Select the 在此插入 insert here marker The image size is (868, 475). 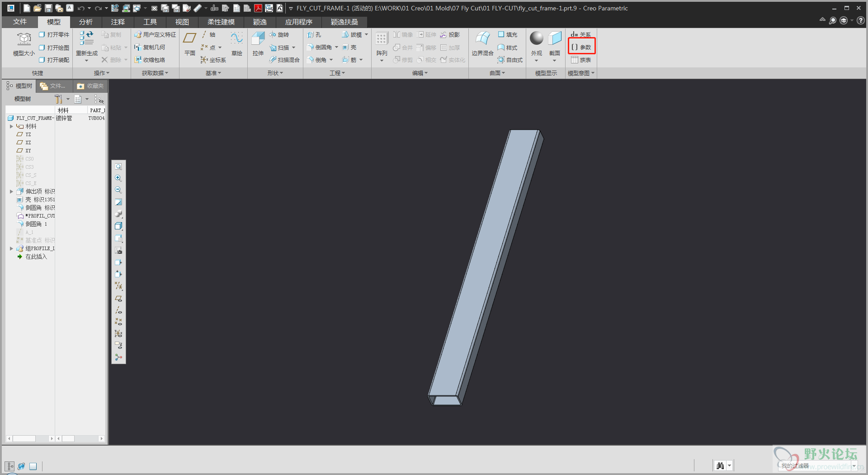pyautogui.click(x=32, y=256)
